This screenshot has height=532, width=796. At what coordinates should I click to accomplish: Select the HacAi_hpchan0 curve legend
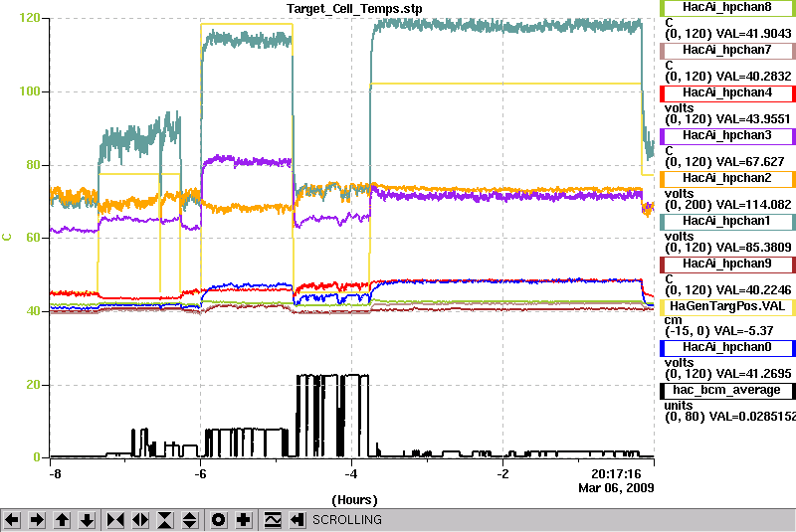click(727, 348)
